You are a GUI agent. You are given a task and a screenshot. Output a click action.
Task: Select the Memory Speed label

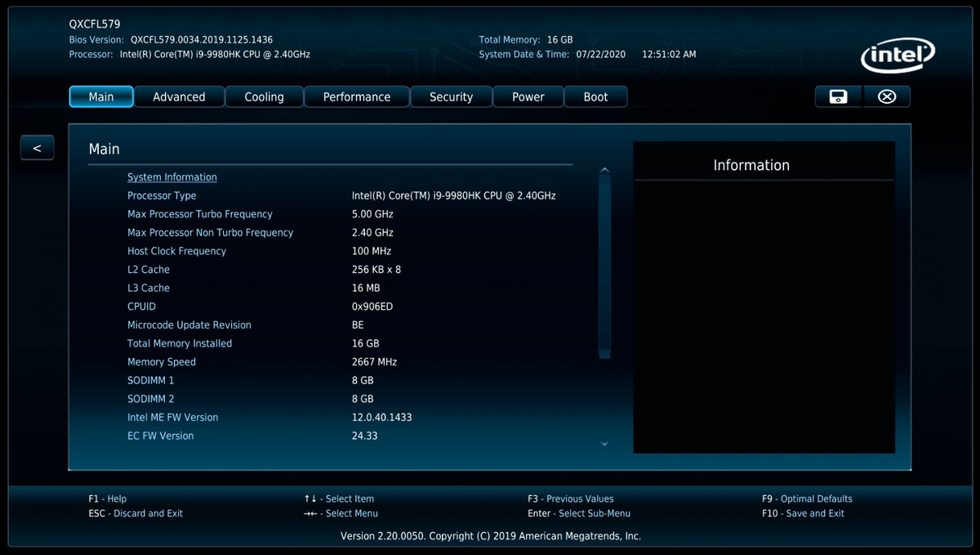pyautogui.click(x=162, y=362)
